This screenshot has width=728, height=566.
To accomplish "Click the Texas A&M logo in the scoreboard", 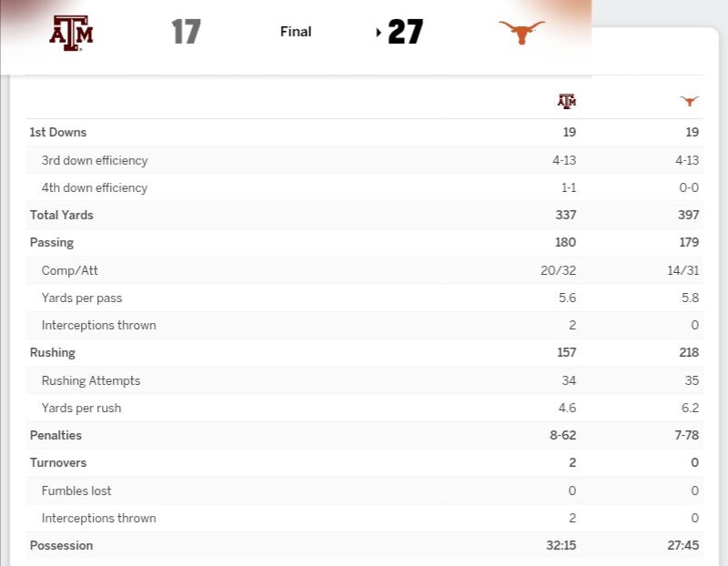I will pos(71,33).
